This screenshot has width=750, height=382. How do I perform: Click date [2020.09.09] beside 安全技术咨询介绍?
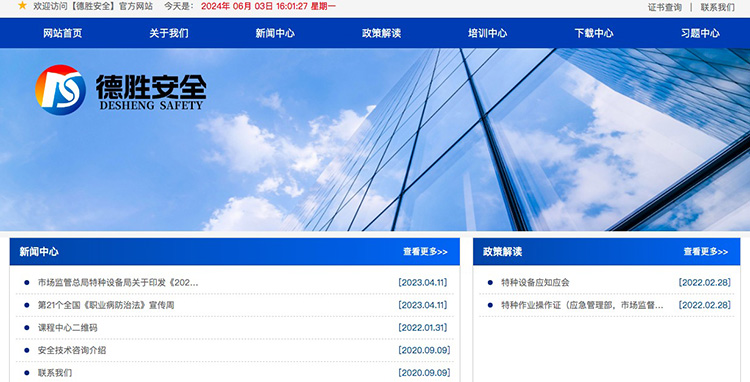[x=424, y=350]
